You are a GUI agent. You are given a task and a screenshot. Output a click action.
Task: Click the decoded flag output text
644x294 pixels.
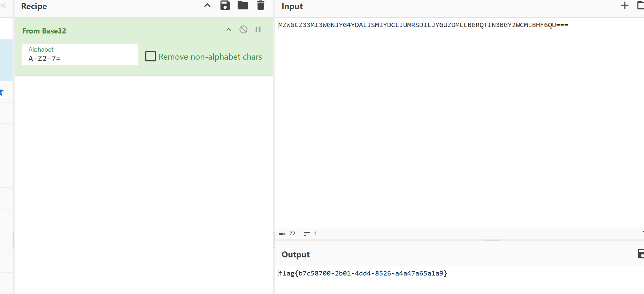(x=363, y=273)
